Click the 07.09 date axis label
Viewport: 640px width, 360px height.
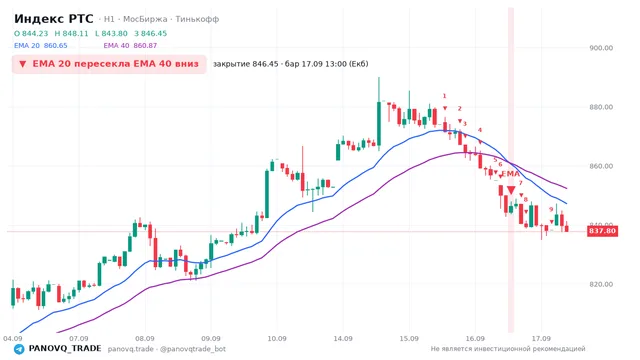(x=78, y=339)
